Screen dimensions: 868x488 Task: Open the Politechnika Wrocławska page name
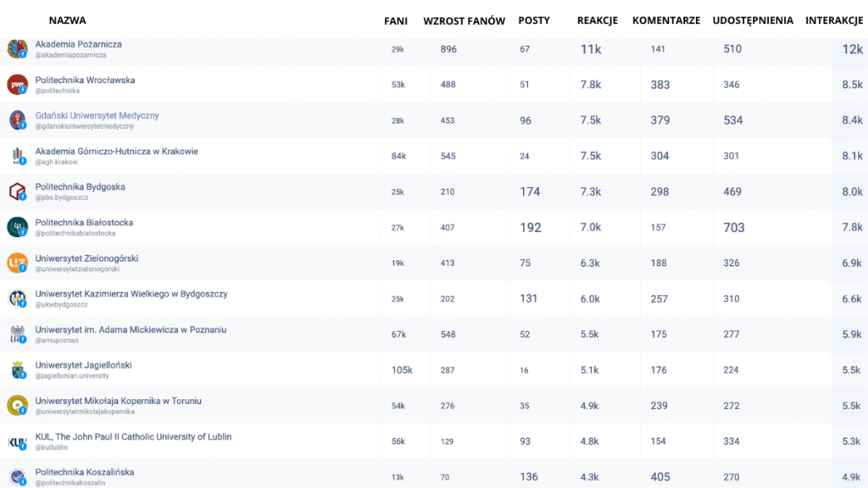(x=86, y=80)
